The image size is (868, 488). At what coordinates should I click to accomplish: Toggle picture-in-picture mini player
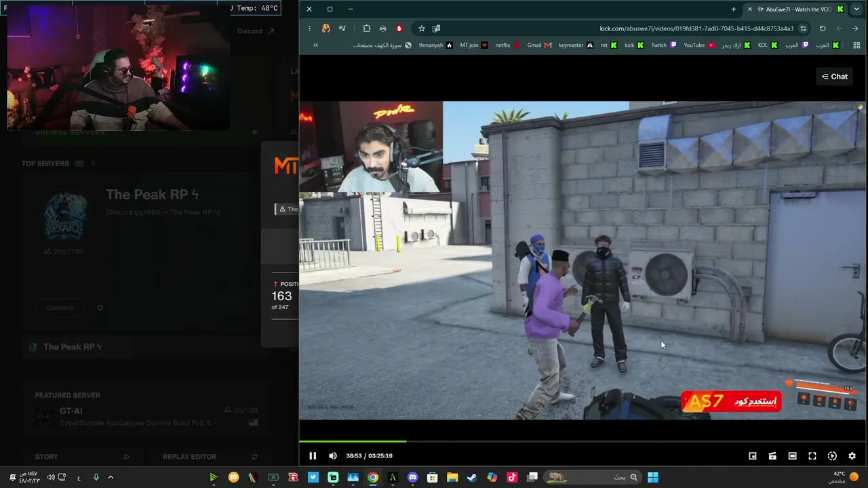point(753,456)
